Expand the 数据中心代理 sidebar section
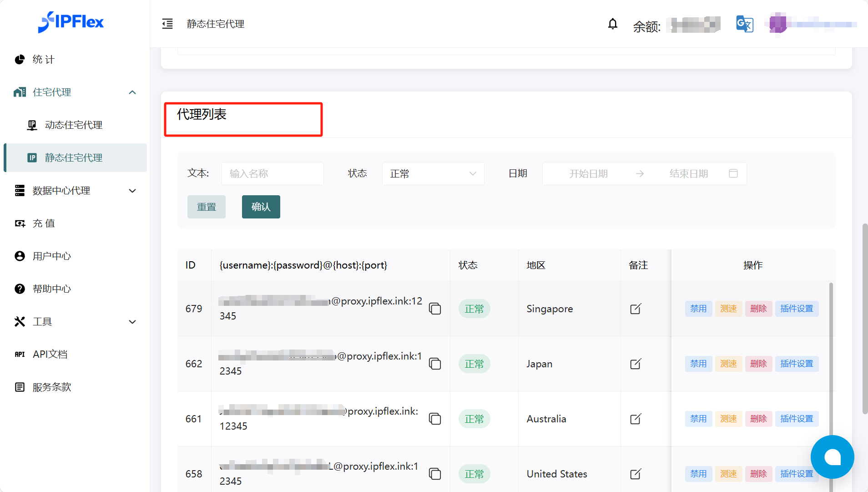Viewport: 868px width, 492px height. [x=132, y=191]
